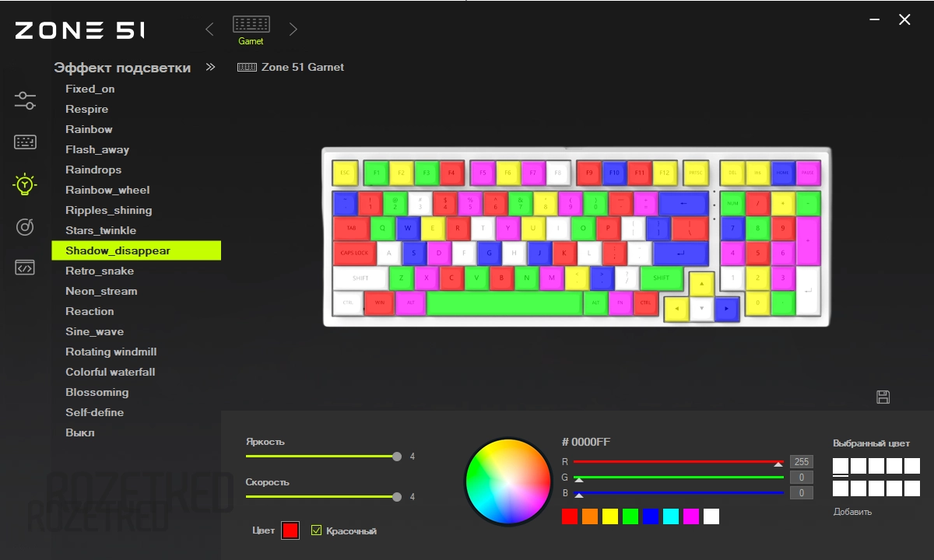
Task: Click the Скорость speed slider handle
Action: (x=397, y=496)
